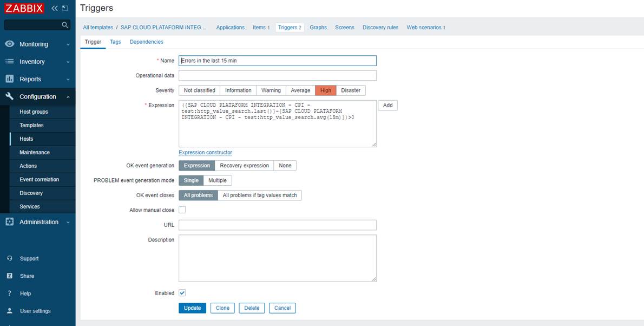Choose Recovery expression for OK event generation
Screen dimensions: 644x326
coord(245,166)
